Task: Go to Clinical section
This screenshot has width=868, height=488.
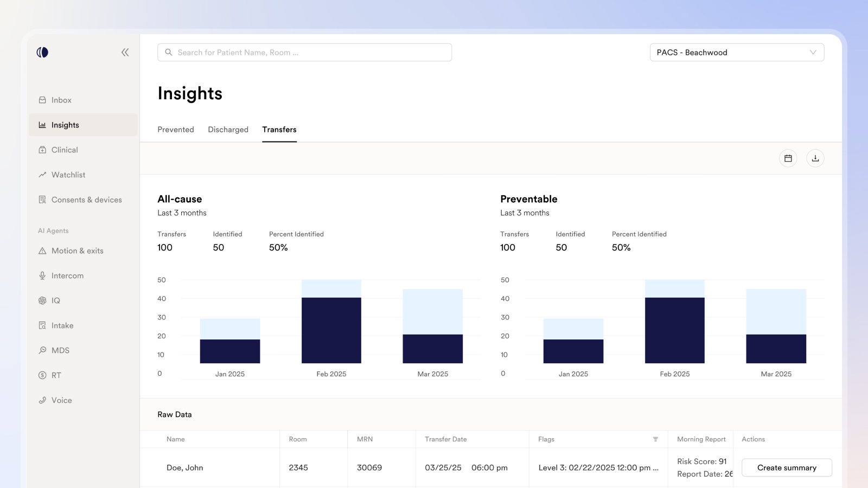Action: (x=83, y=150)
